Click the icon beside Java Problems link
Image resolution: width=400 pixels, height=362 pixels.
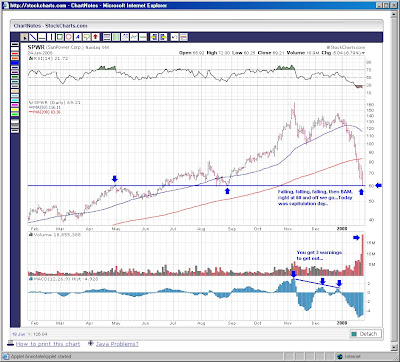tap(91, 343)
